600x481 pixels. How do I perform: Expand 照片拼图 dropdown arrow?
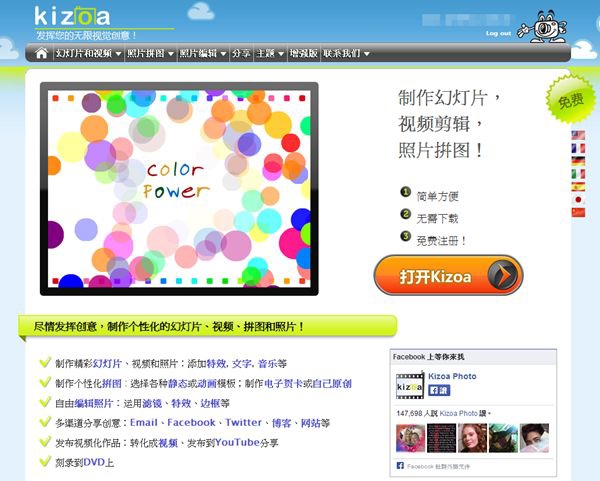[x=171, y=54]
